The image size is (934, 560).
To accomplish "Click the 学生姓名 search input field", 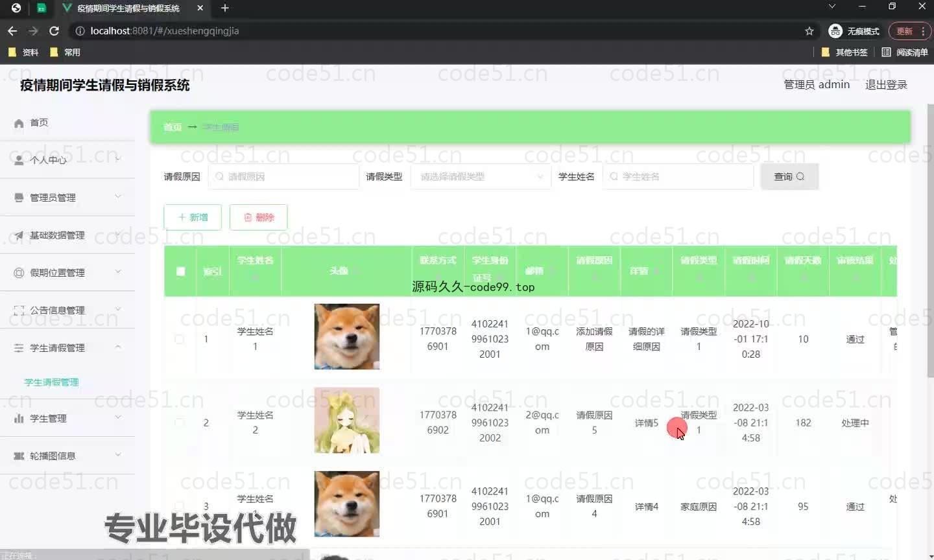I will coord(678,176).
